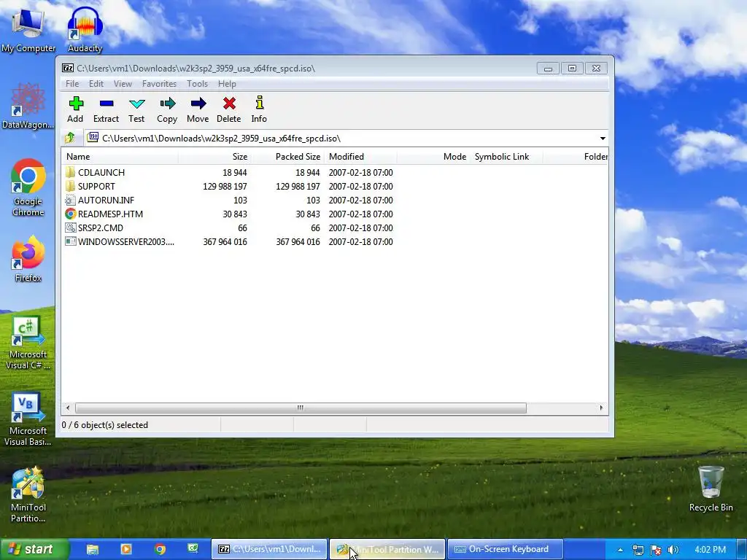Open the File menu

(x=72, y=84)
